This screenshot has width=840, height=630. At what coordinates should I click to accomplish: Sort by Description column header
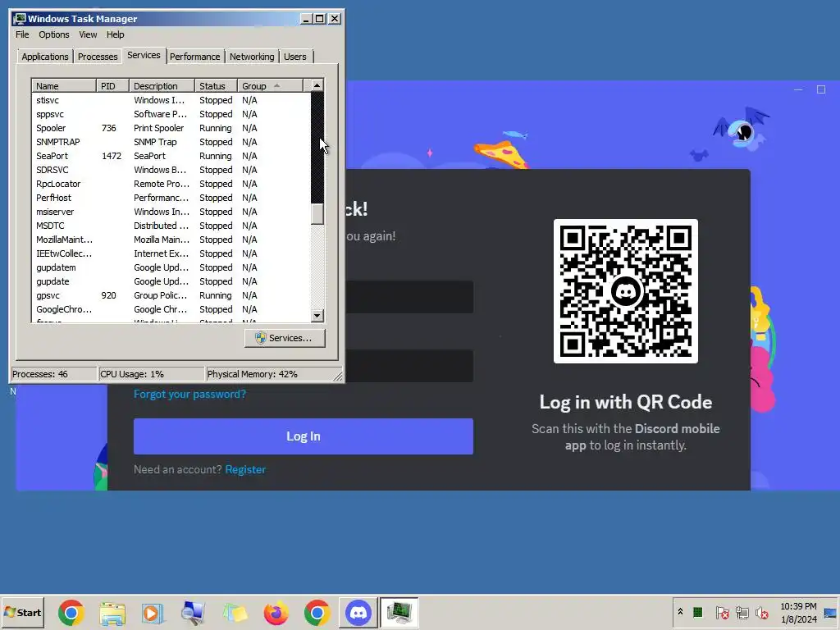(162, 85)
